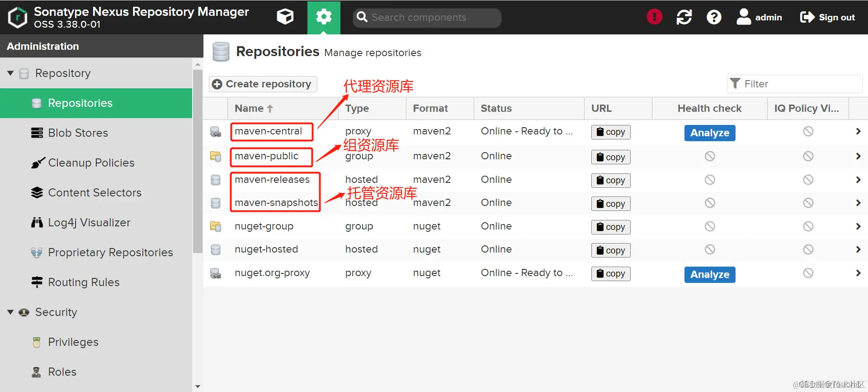This screenshot has height=392, width=868.
Task: Copy the maven-releases URL
Action: coord(611,181)
